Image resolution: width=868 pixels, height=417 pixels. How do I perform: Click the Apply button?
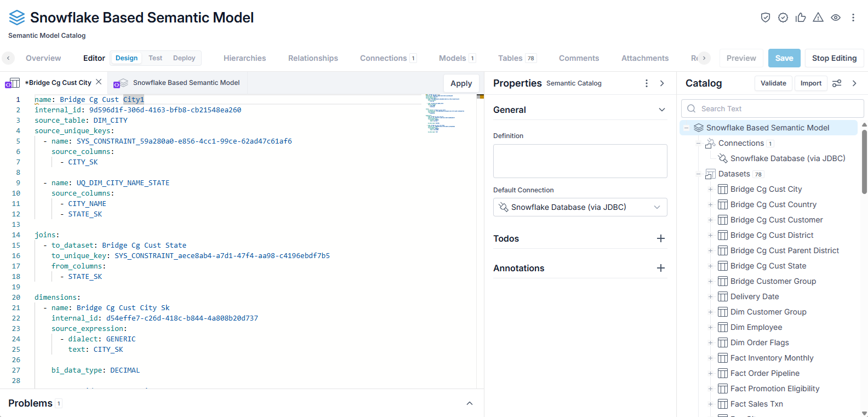[x=461, y=83]
